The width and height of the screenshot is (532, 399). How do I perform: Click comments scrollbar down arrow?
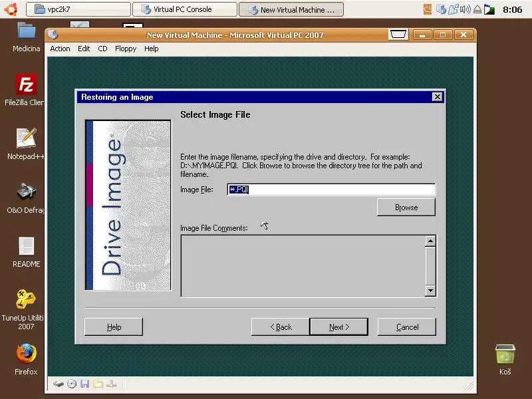tap(430, 291)
